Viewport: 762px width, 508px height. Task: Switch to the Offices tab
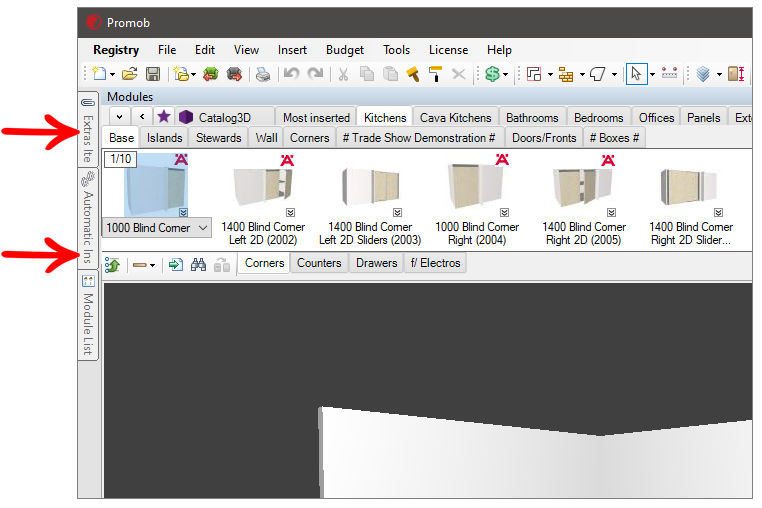click(x=656, y=118)
